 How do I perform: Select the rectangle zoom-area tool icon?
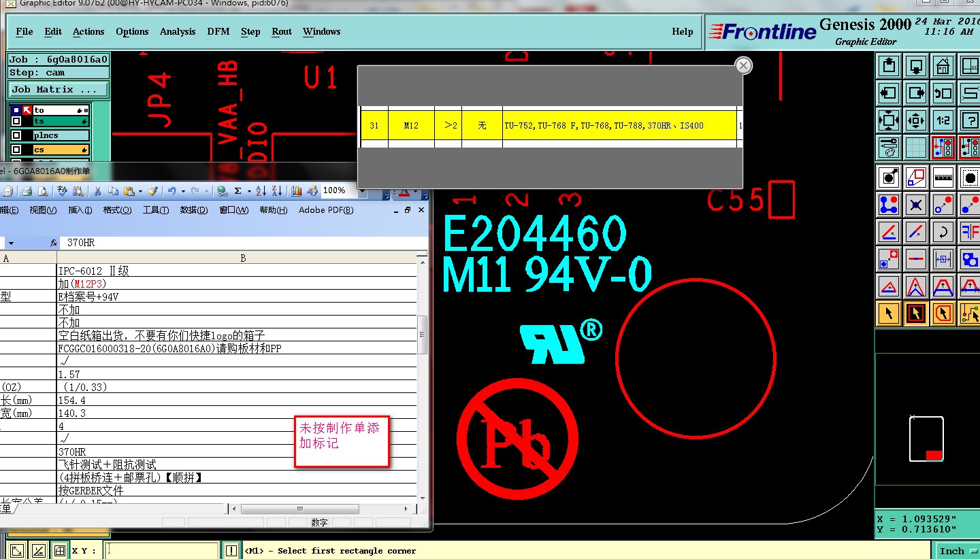(x=916, y=177)
